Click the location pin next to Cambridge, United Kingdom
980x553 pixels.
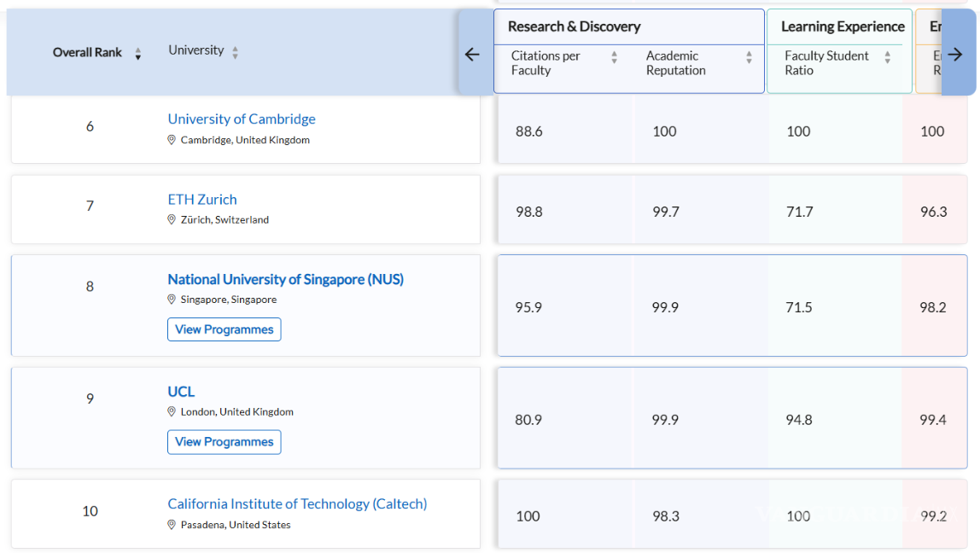tap(172, 140)
